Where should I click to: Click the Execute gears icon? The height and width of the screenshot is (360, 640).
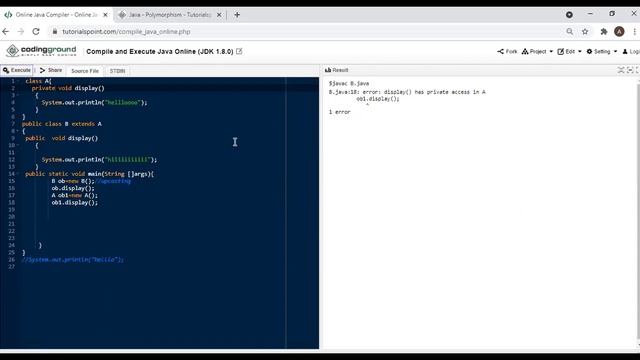point(6,70)
